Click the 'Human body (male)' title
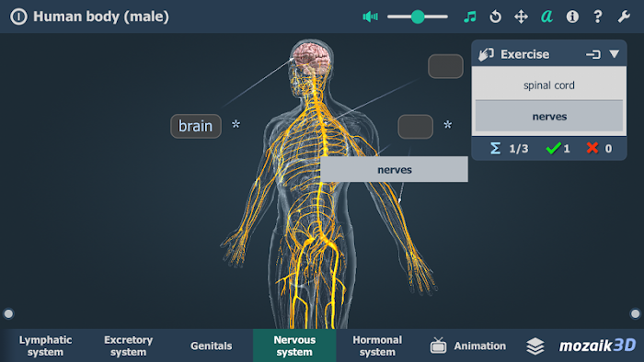The image size is (644, 362). pos(101,17)
